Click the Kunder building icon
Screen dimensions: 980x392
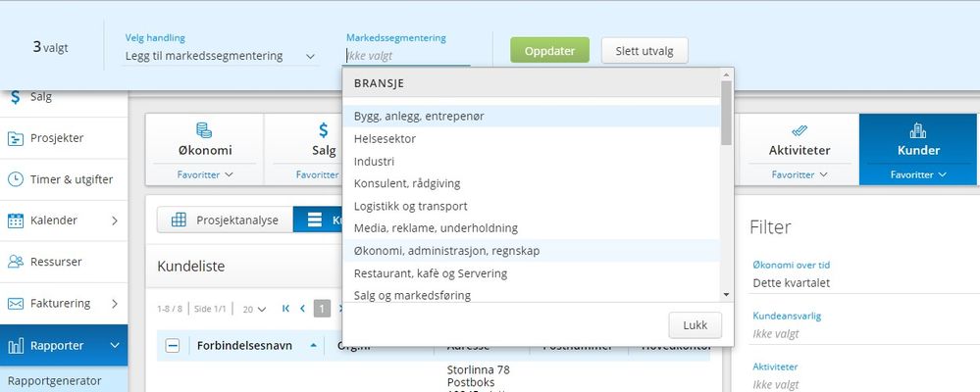(918, 129)
